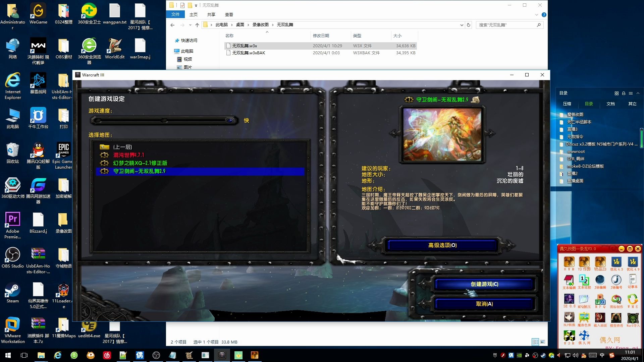Open the hamburger menu in 目录 widget
The image size is (644, 362).
click(631, 93)
